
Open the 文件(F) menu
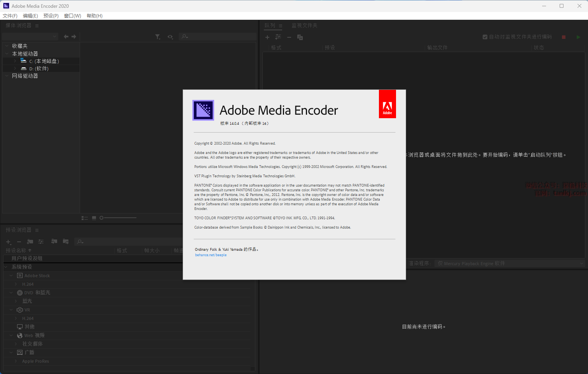10,16
